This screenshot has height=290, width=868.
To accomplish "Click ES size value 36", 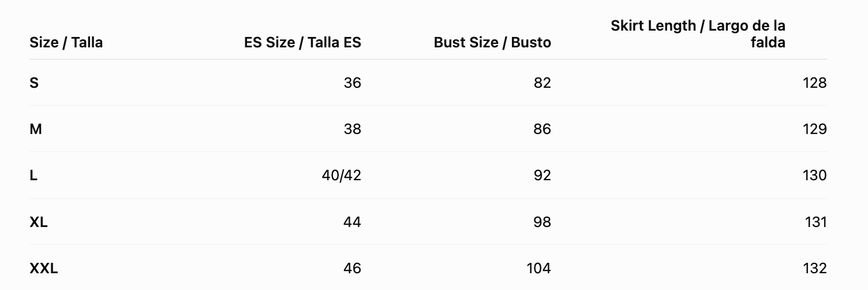I will (352, 83).
